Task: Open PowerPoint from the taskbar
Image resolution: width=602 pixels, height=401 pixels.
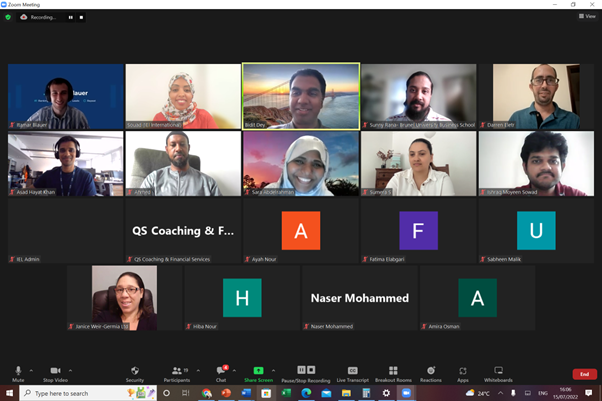Action: pos(226,393)
